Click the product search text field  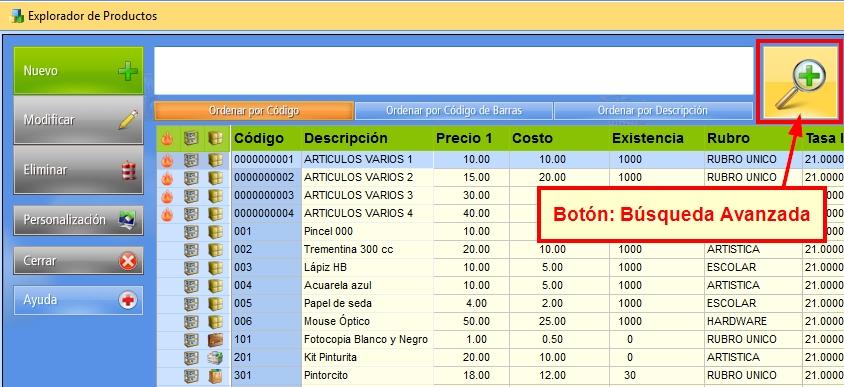pyautogui.click(x=453, y=71)
